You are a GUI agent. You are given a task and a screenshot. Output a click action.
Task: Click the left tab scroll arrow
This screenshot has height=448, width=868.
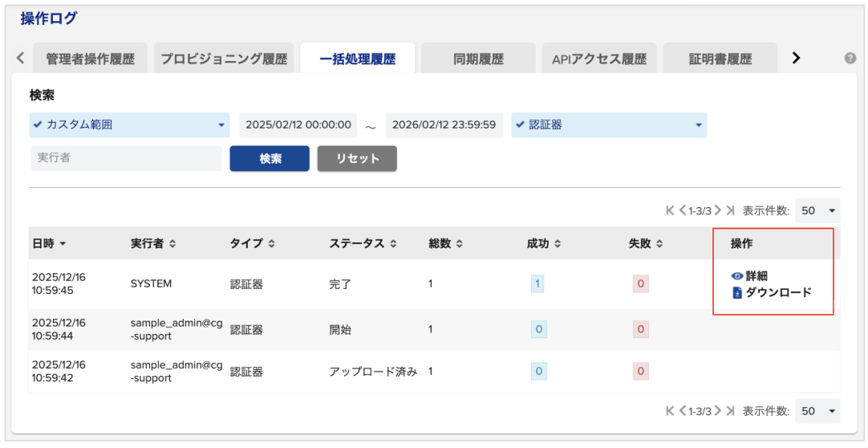click(x=21, y=58)
